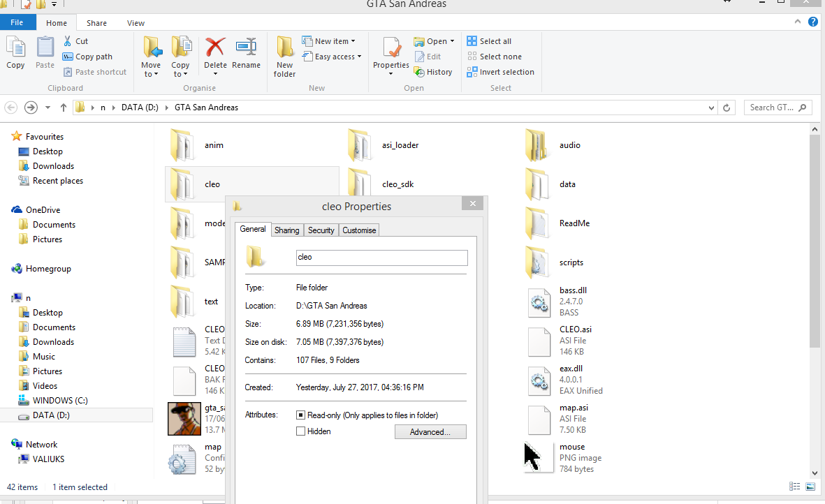Image resolution: width=825 pixels, height=504 pixels.
Task: Switch to the Share ribbon tab
Action: tap(97, 23)
